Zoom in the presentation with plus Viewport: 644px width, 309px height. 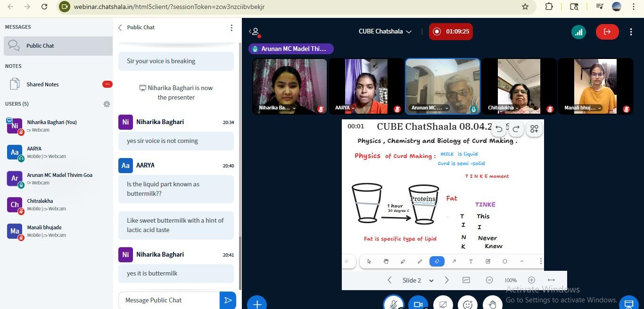click(531, 280)
